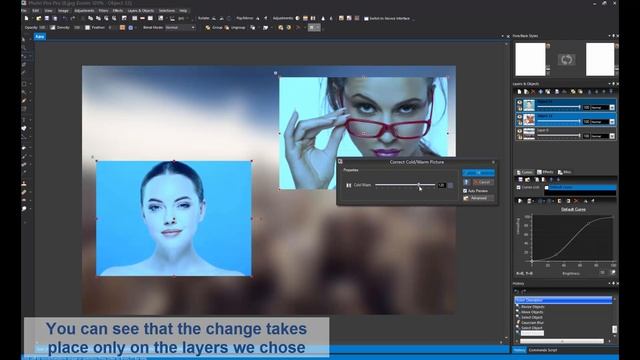Click the OK button in Correct Cold/Warm dialog
Screen dimensions: 640x360
click(478, 173)
